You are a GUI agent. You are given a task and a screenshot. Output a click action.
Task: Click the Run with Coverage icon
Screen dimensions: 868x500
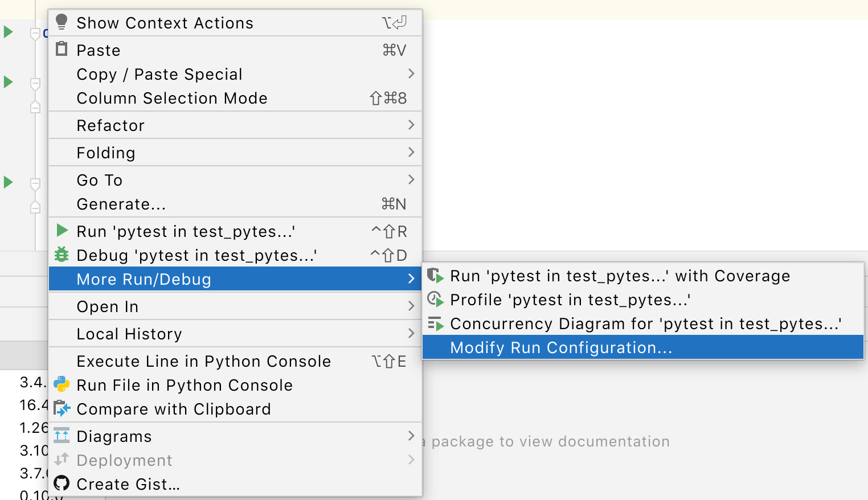click(x=435, y=276)
